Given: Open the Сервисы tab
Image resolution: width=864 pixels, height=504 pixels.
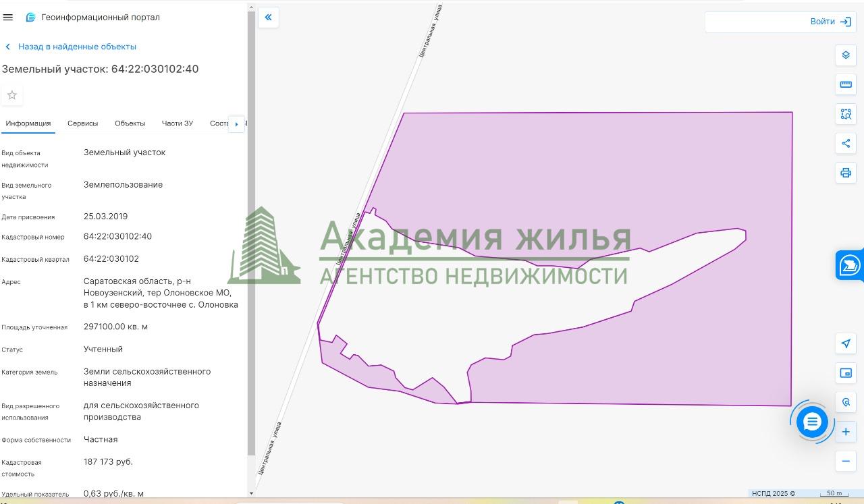Looking at the screenshot, I should [x=82, y=123].
